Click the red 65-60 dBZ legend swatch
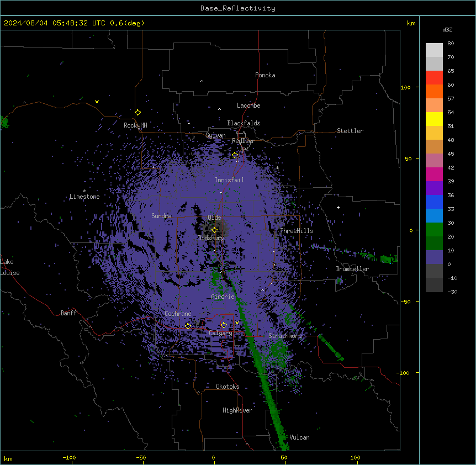Image resolution: width=476 pixels, height=465 pixels. [x=434, y=78]
